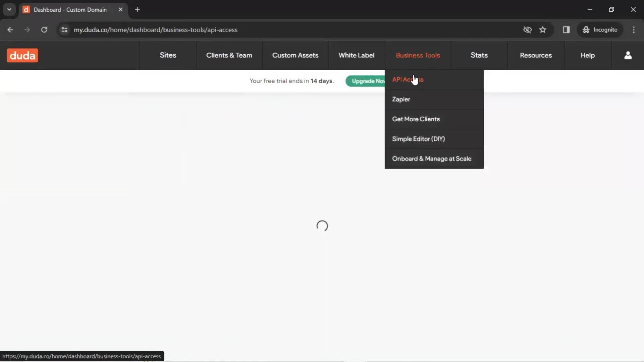Screen dimensions: 644x362
Task: Select Zapier from Business Tools dropdown
Action: point(434,99)
